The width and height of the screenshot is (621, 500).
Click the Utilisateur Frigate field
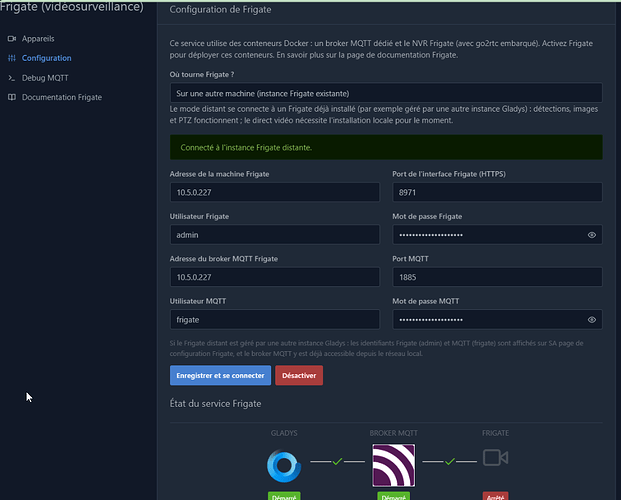274,235
